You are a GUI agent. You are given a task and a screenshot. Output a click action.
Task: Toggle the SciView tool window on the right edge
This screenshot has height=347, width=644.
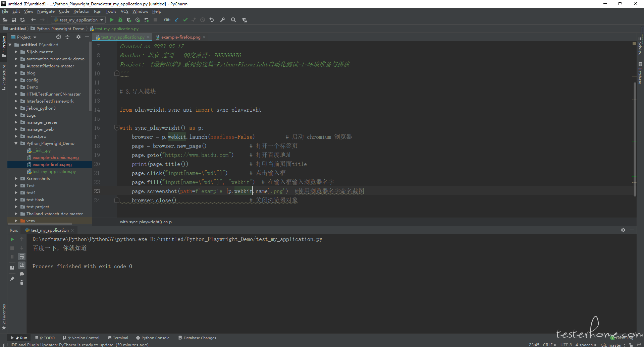click(640, 46)
